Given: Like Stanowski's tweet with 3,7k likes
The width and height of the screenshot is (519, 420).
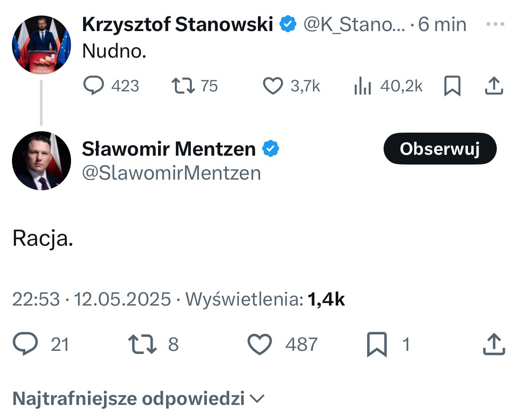Looking at the screenshot, I should [273, 86].
